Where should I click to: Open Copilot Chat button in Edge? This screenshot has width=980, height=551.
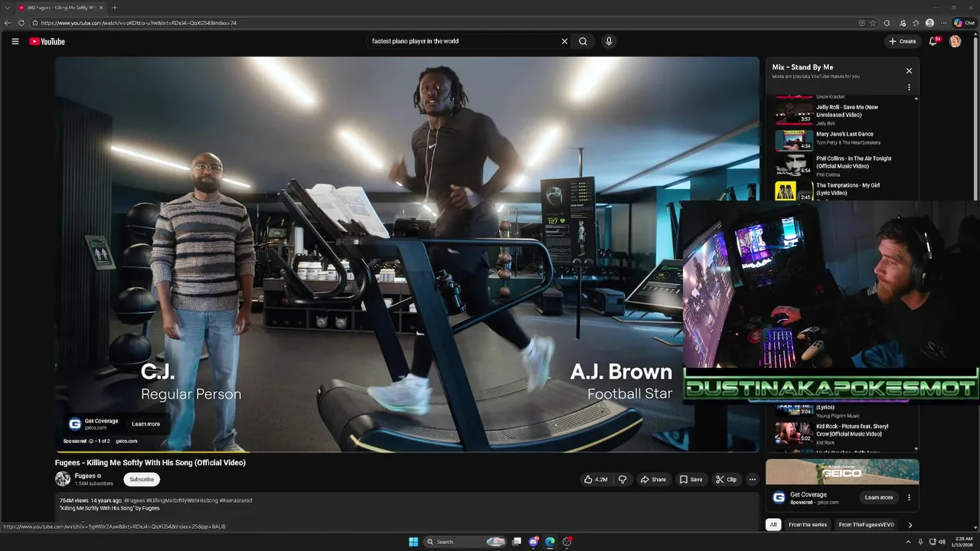965,23
